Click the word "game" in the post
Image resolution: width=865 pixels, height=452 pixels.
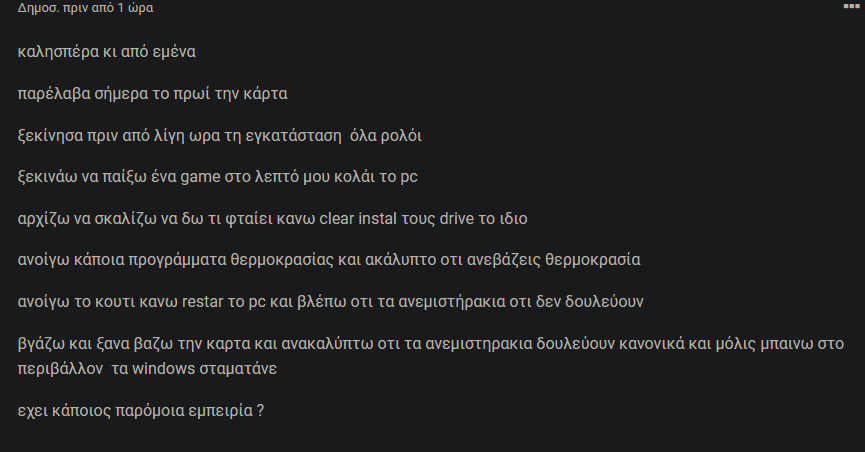tap(200, 177)
